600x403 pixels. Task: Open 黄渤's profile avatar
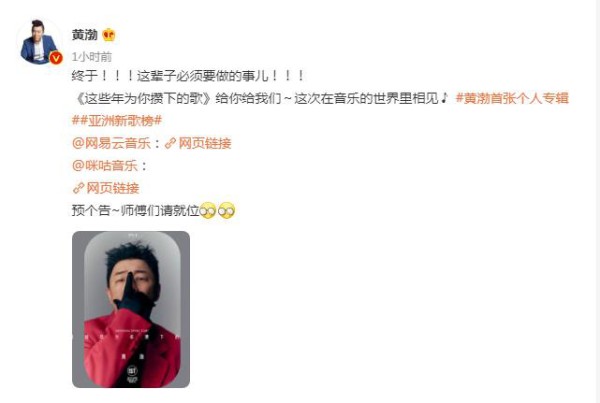(39, 42)
